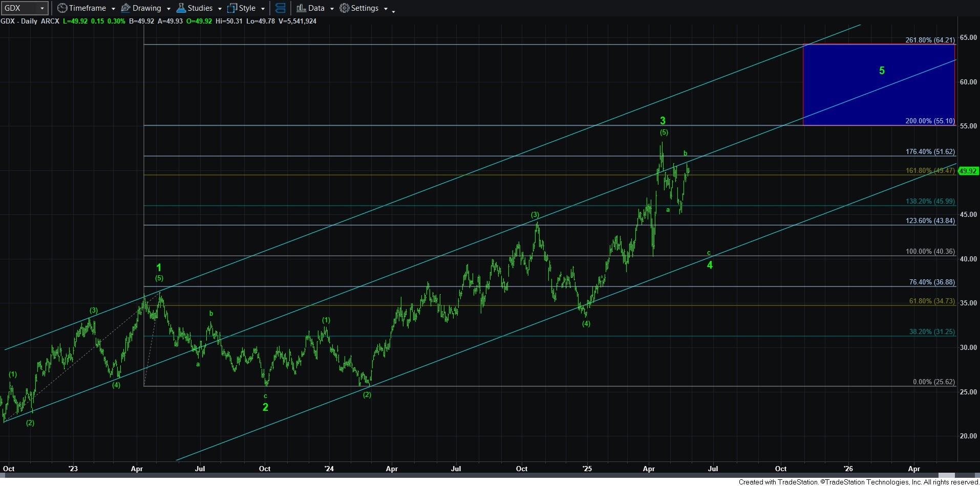Click the 76.40% (36.88) Fibonacci label
This screenshot has height=486, width=980.
pyautogui.click(x=932, y=282)
